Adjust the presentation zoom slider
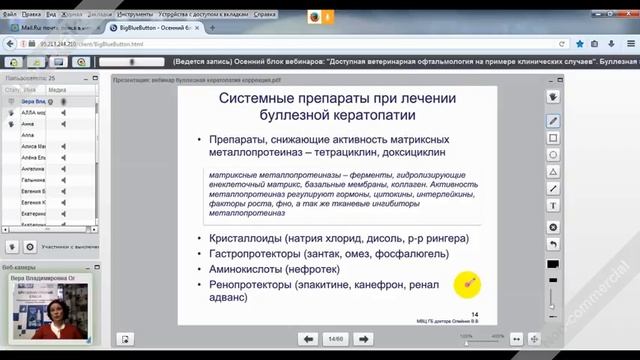The height and width of the screenshot is (360, 640). [x=482, y=340]
